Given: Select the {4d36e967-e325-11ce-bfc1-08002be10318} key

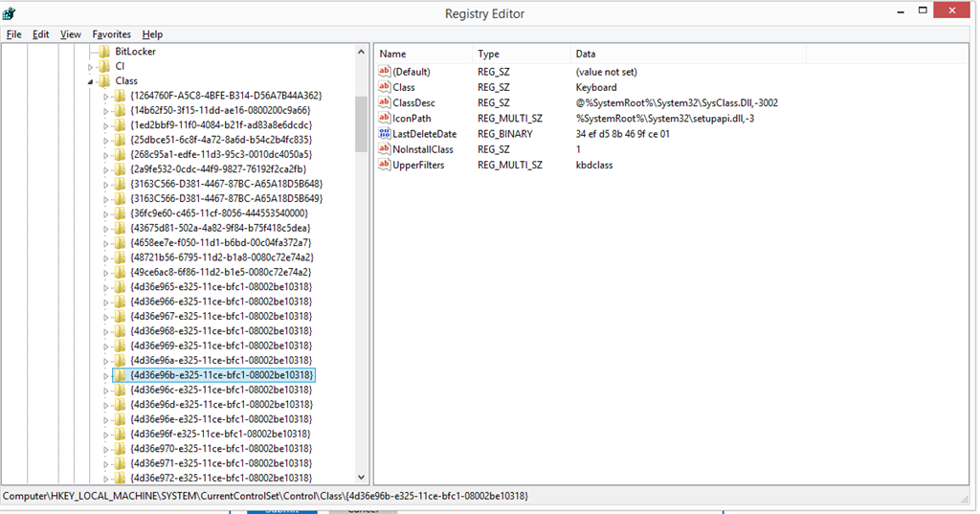Looking at the screenshot, I should click(221, 317).
